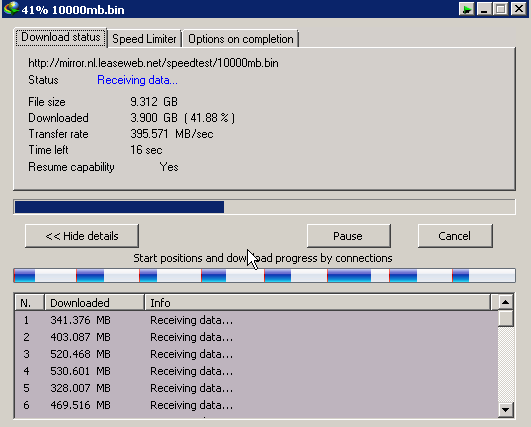Click the green arrow tray icon in title bar

click(x=467, y=9)
